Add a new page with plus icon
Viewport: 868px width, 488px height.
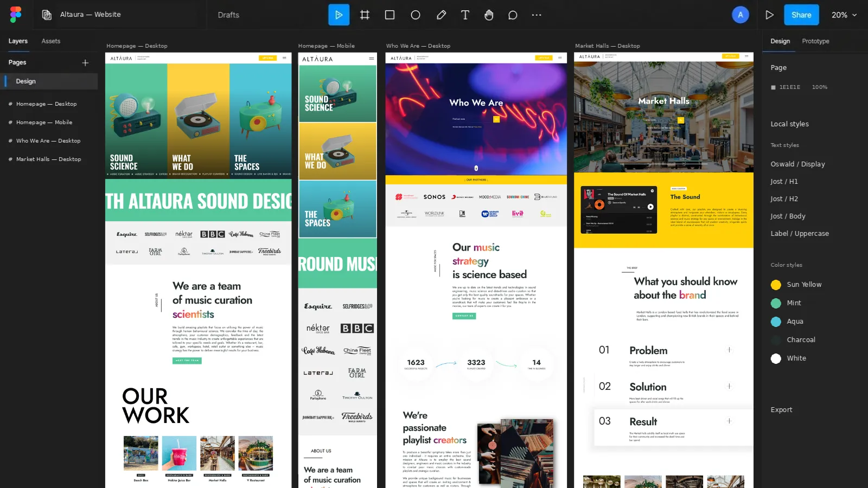tap(85, 63)
